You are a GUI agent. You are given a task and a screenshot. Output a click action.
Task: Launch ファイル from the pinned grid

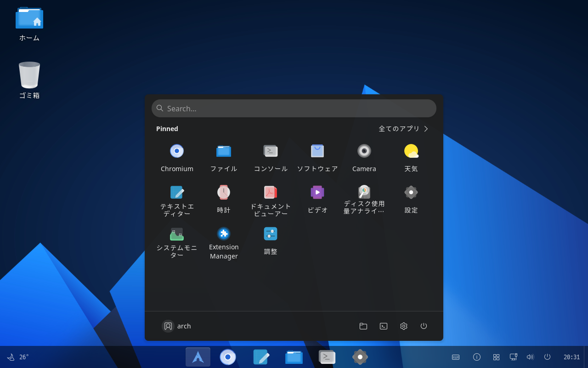point(224,158)
